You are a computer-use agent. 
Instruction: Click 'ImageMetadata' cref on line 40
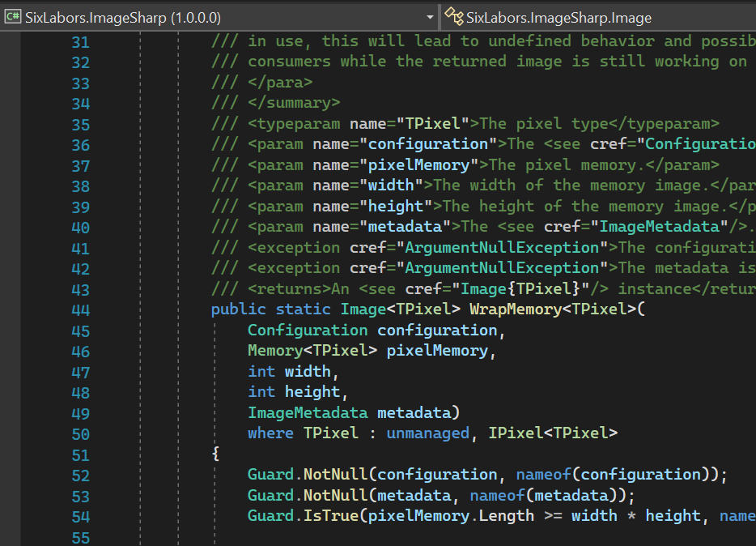[x=659, y=227]
